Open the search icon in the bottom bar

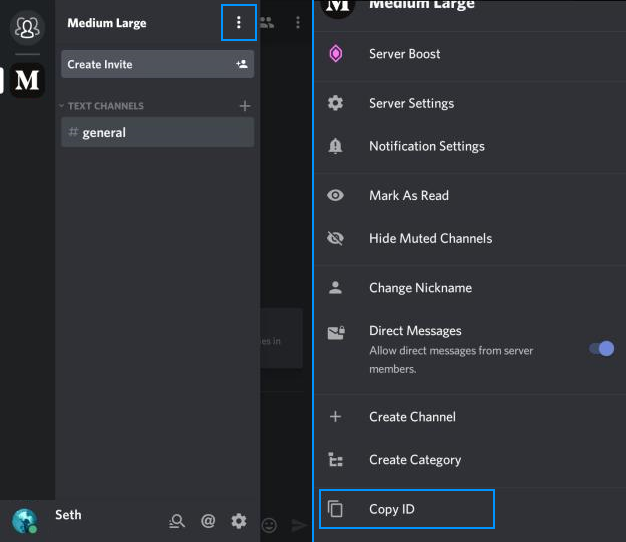pyautogui.click(x=177, y=521)
